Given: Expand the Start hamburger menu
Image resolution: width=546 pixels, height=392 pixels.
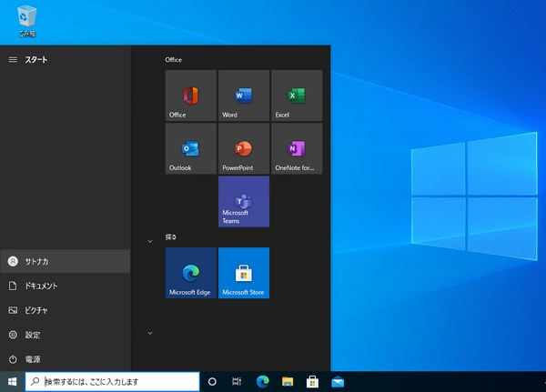Looking at the screenshot, I should [13, 59].
